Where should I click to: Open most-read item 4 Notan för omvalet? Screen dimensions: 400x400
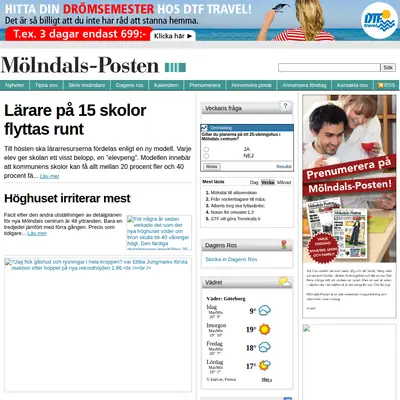pyautogui.click(x=232, y=212)
